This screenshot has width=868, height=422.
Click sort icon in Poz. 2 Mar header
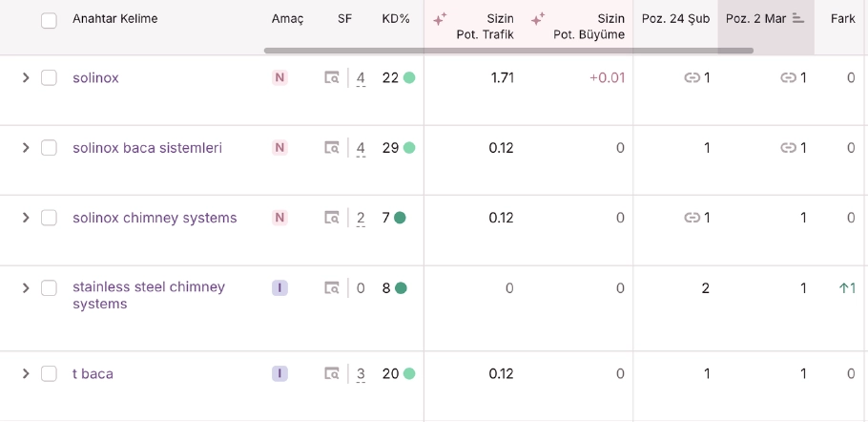click(798, 19)
